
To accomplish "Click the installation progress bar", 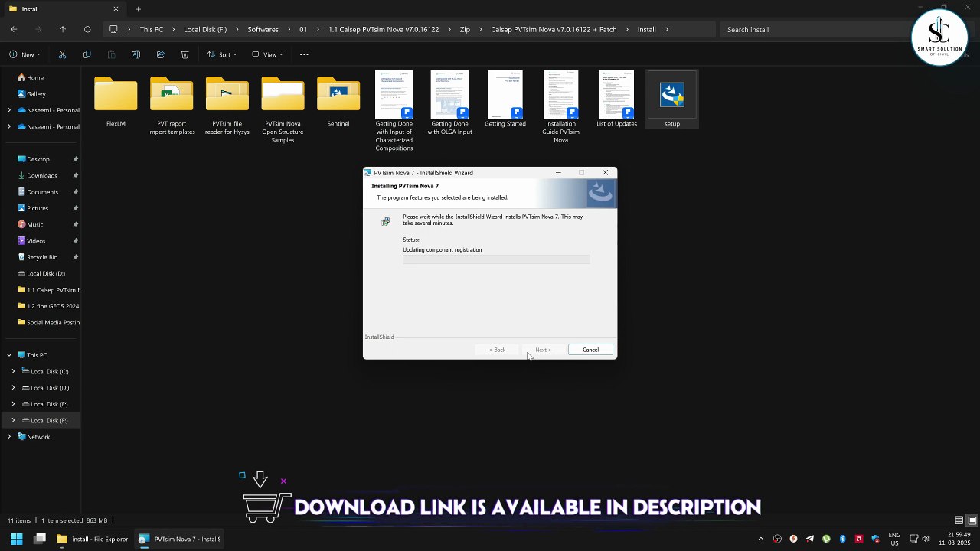I will [496, 259].
